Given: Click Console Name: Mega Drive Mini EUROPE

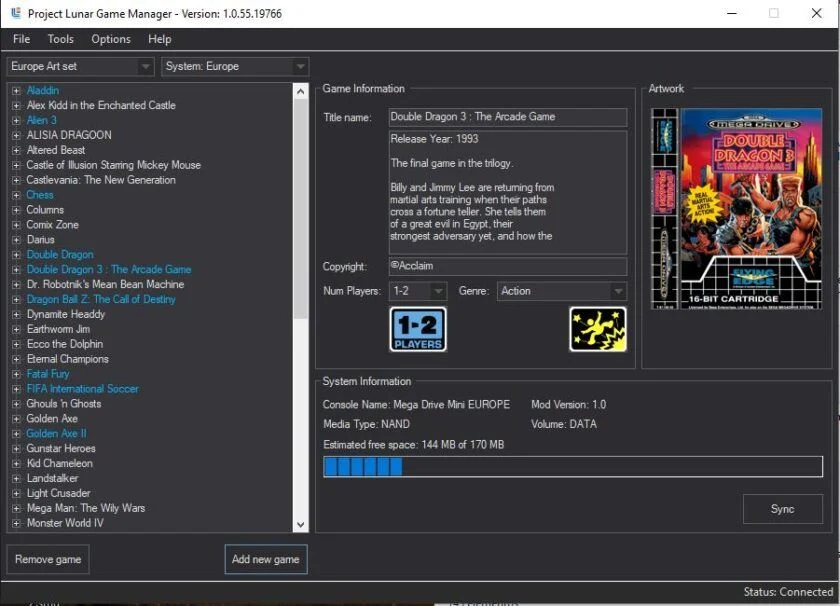Looking at the screenshot, I should click(416, 405).
